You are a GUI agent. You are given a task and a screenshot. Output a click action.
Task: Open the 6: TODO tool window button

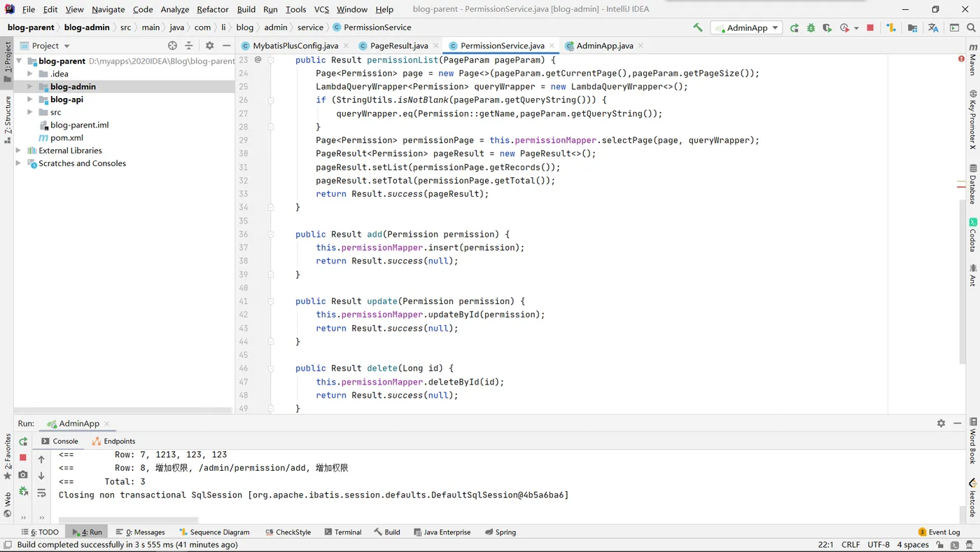coord(40,532)
